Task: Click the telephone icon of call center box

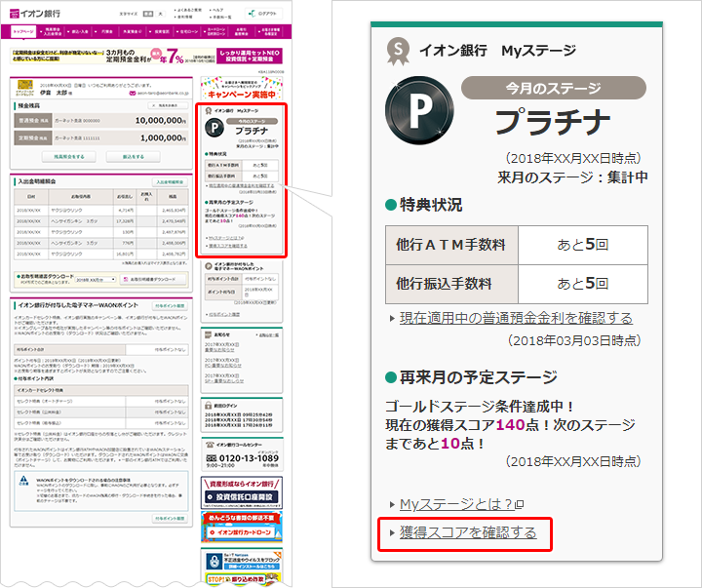Action: pyautogui.click(x=210, y=445)
